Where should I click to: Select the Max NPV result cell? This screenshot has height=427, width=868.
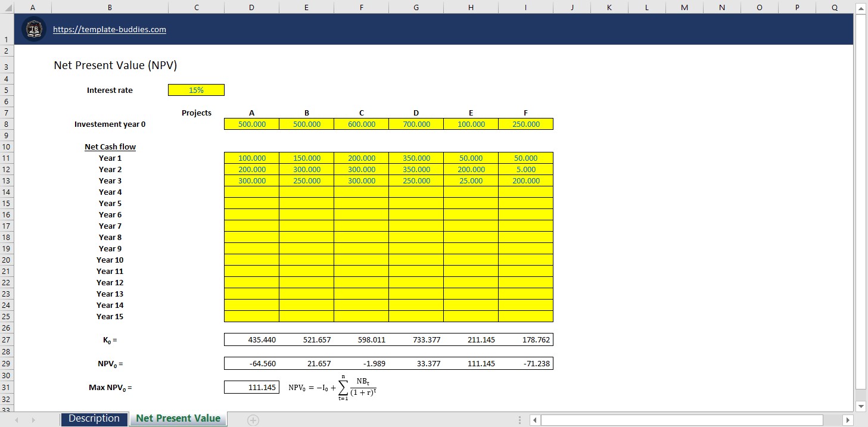(x=251, y=387)
